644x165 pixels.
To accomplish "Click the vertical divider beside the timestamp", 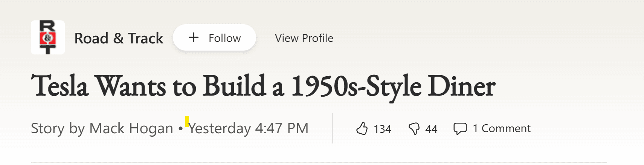I will coord(333,128).
